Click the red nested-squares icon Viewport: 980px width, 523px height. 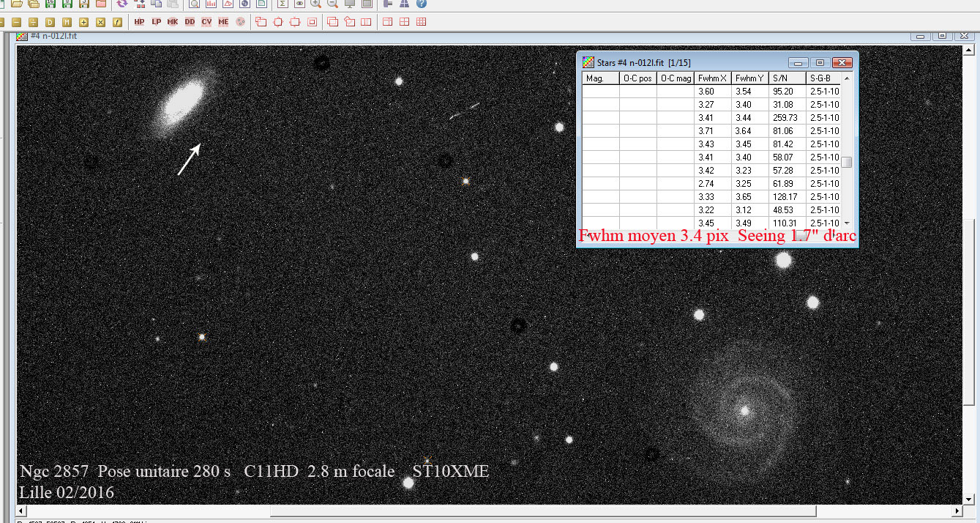point(312,22)
